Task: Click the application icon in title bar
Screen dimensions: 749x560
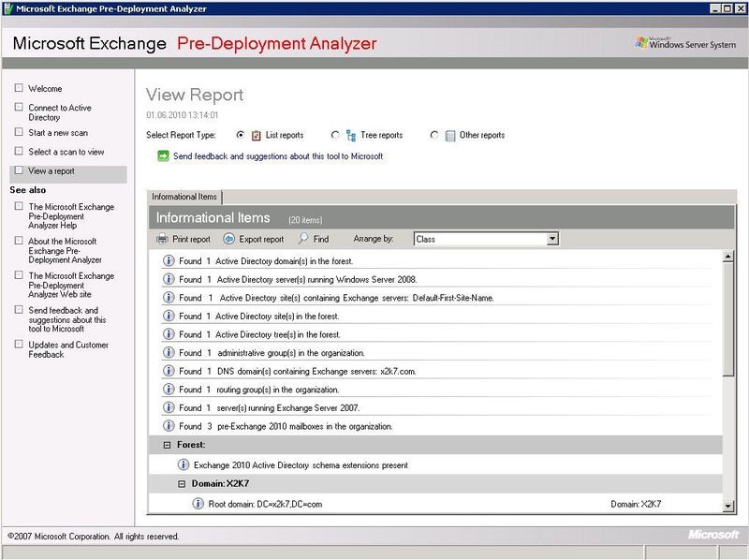Action: point(8,8)
